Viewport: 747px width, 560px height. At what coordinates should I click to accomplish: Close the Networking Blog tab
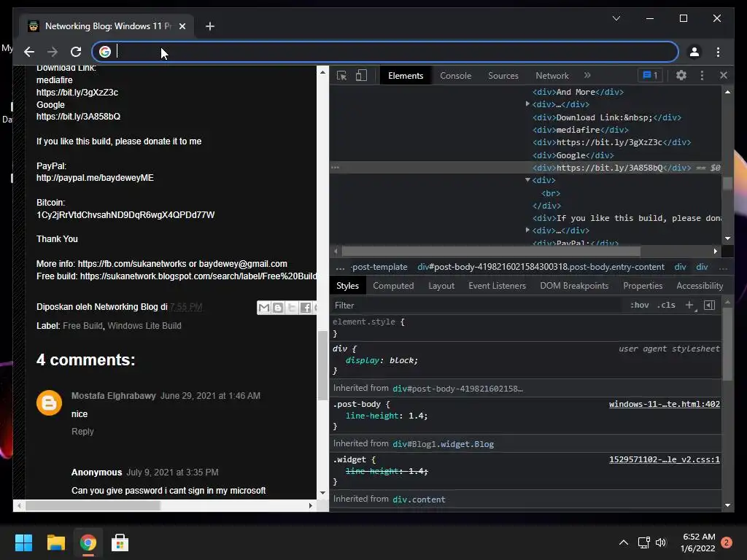pos(182,26)
